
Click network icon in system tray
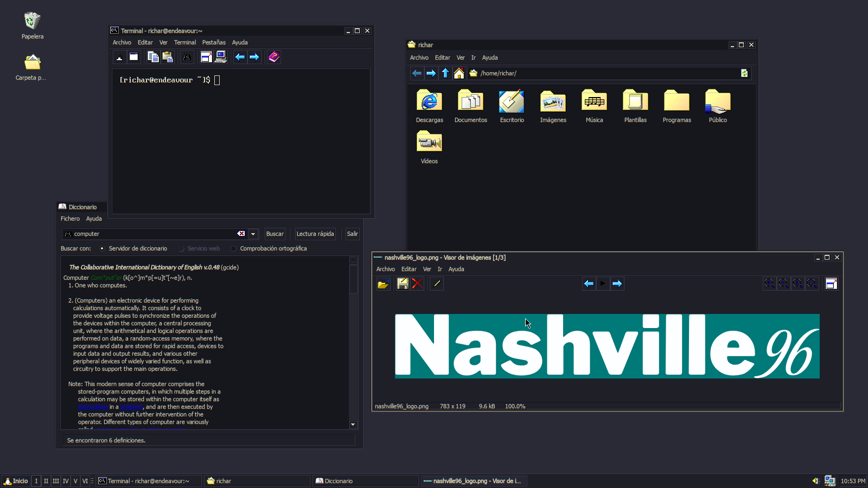829,481
